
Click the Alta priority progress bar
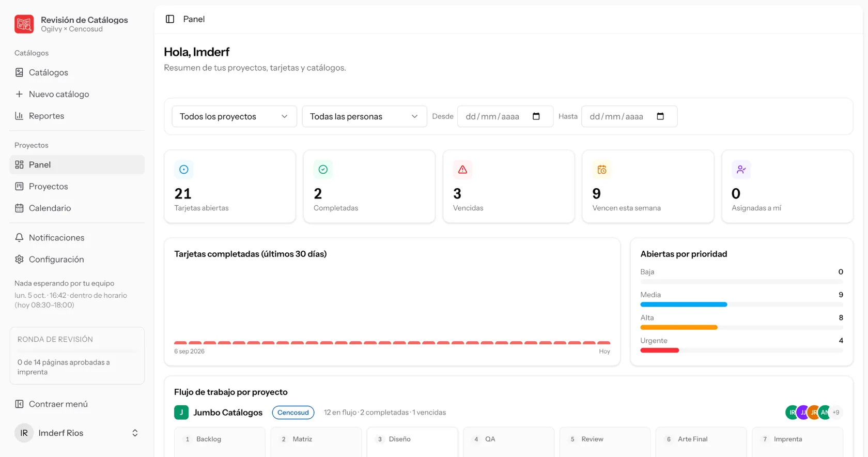tap(741, 327)
